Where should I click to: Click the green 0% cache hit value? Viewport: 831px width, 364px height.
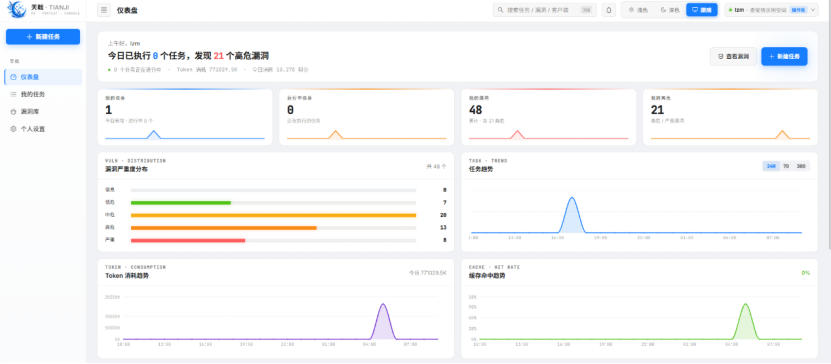pyautogui.click(x=806, y=273)
